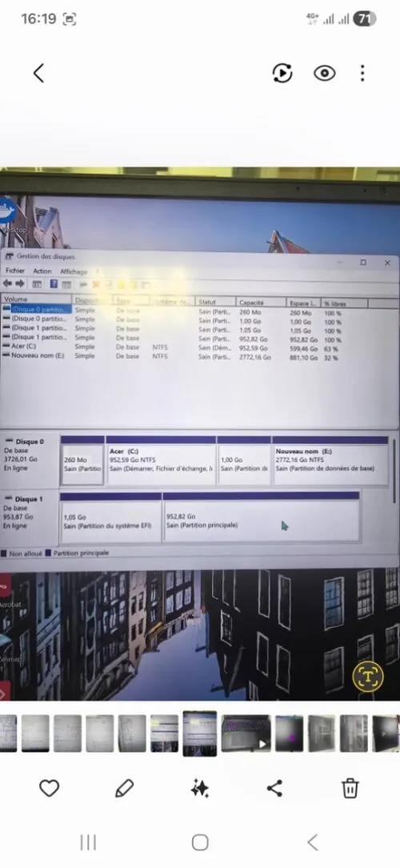400x868 pixels.
Task: Click Fichier menu in photographed window
Action: click(15, 271)
